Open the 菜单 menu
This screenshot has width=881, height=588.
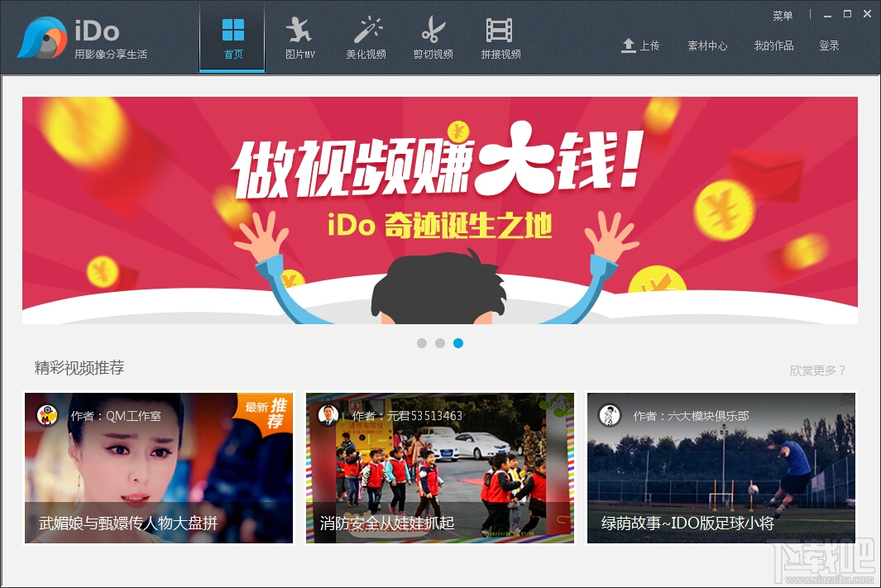coord(783,15)
